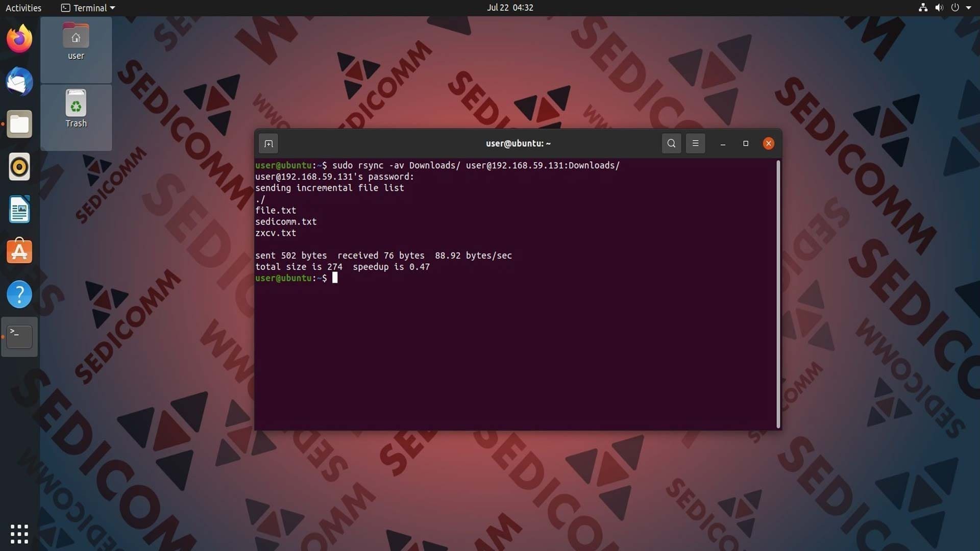Screen dimensions: 980x551
Task: Click the terminal cursor at last prompt
Action: [x=335, y=278]
